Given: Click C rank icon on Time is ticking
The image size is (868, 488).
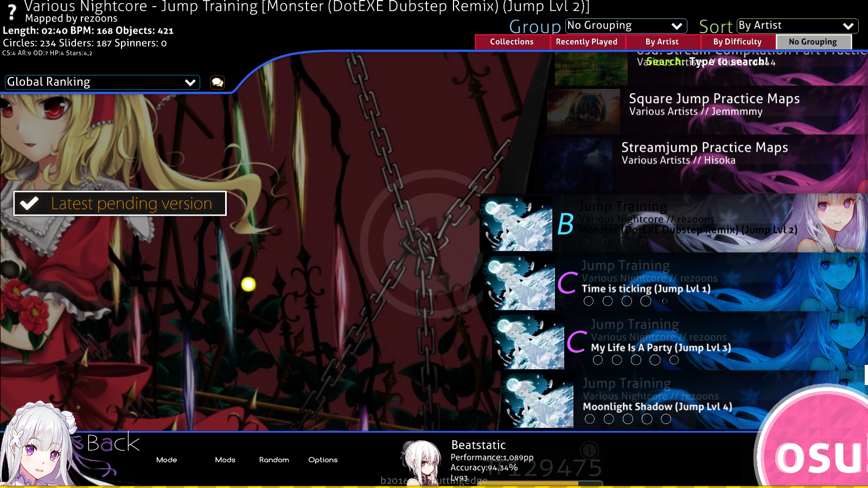Looking at the screenshot, I should pyautogui.click(x=567, y=282).
